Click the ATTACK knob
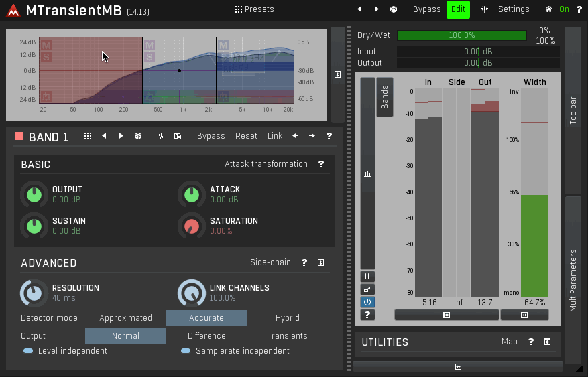This screenshot has width=588, height=377. point(192,194)
